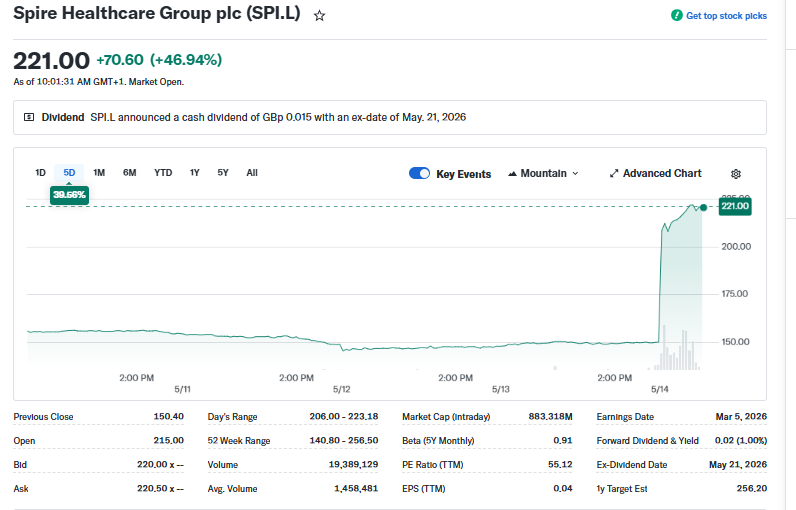Select the 5D range tab
796x510 pixels.
(x=69, y=173)
